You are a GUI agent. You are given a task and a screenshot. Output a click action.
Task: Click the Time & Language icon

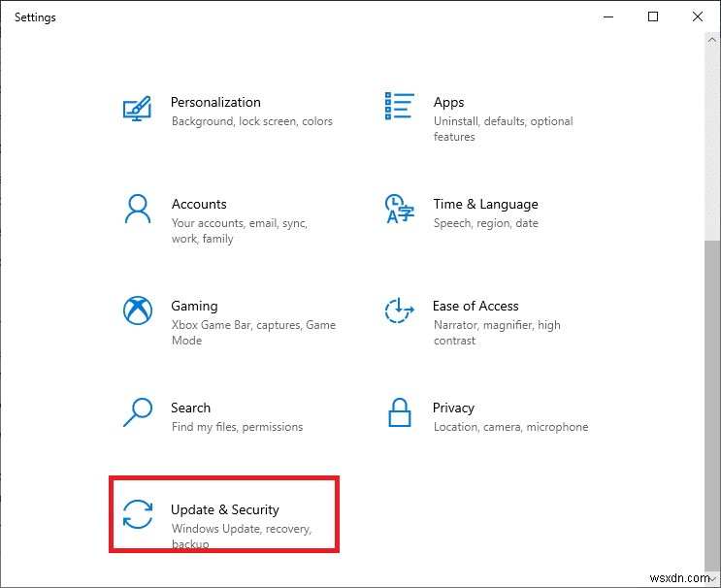(400, 209)
